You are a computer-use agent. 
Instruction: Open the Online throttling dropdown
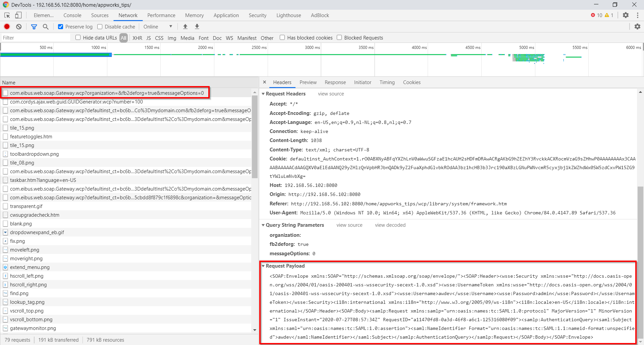click(x=158, y=26)
